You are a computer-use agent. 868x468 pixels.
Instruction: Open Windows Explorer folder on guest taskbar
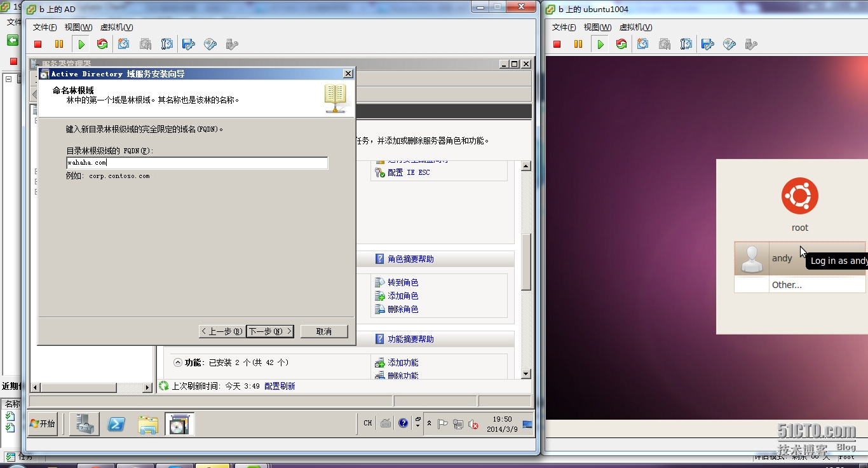tap(148, 424)
